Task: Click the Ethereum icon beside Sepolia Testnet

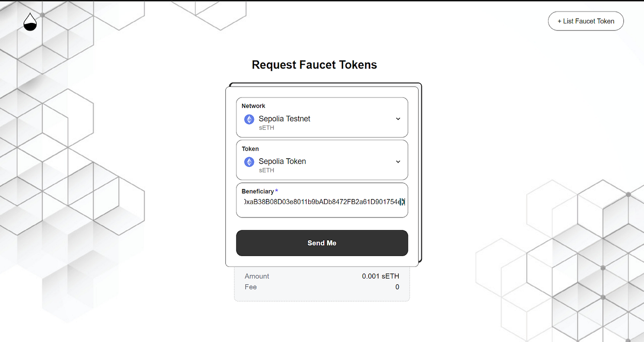Action: (249, 119)
